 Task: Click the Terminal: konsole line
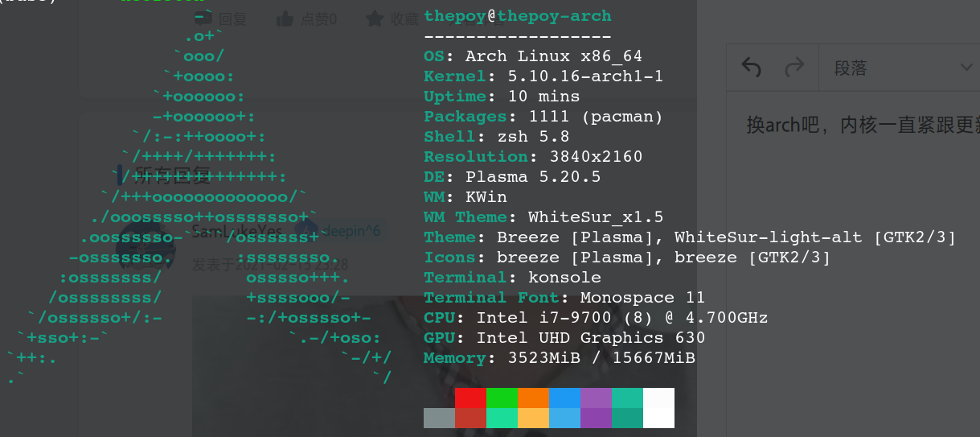(512, 278)
